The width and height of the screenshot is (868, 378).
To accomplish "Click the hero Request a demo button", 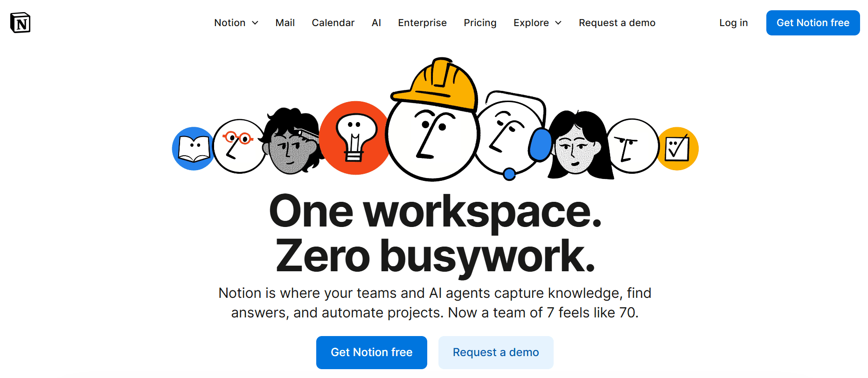I will (496, 352).
